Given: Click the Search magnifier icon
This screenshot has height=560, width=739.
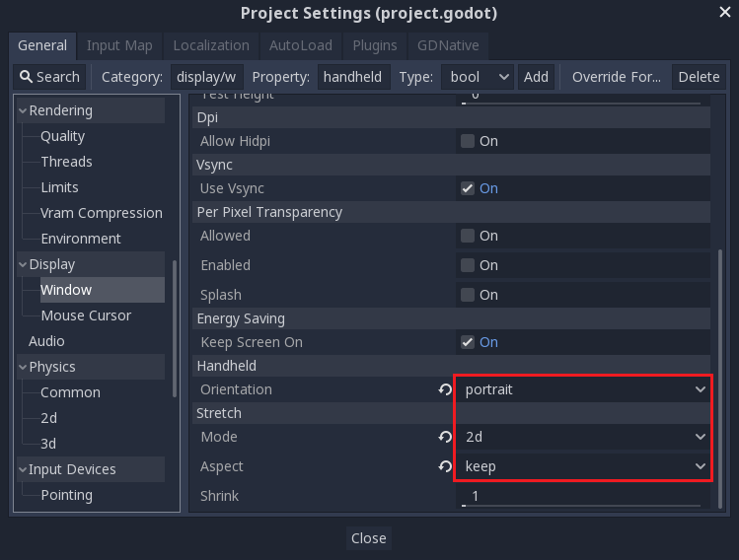Looking at the screenshot, I should pos(26,77).
